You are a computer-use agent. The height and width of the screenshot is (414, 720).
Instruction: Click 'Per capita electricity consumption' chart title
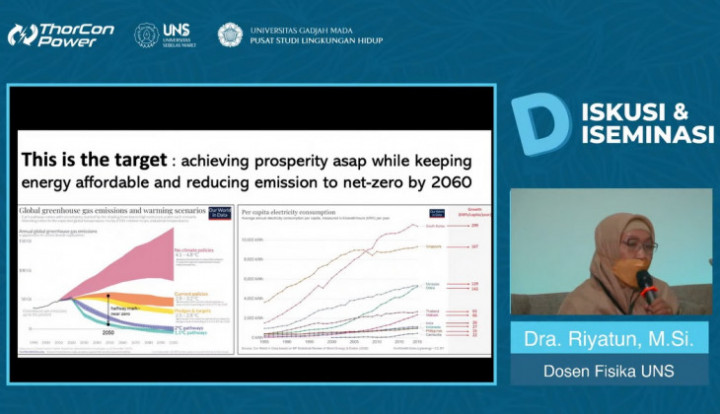point(296,211)
